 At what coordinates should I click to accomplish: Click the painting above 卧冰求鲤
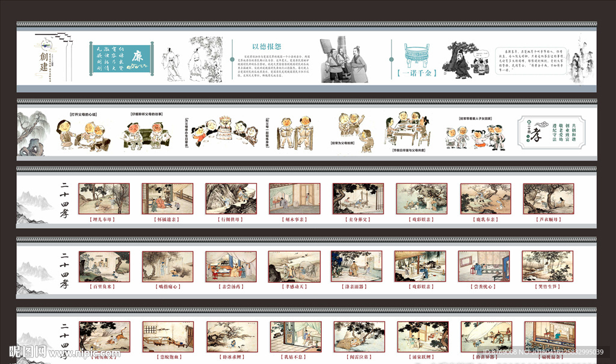(232, 336)
